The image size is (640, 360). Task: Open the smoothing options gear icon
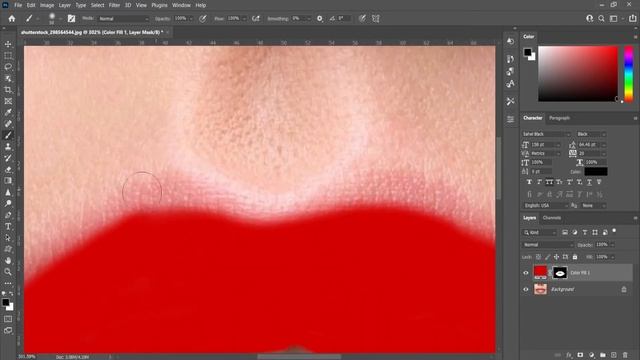coord(320,19)
